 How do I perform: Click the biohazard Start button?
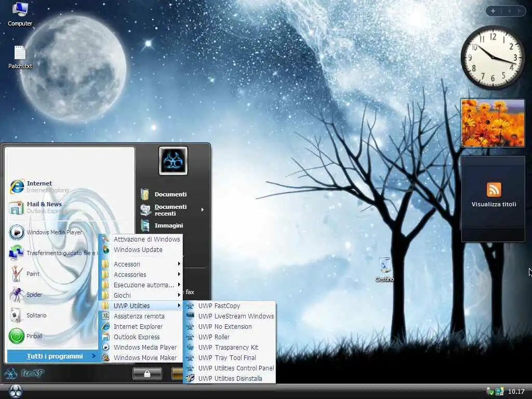15,391
